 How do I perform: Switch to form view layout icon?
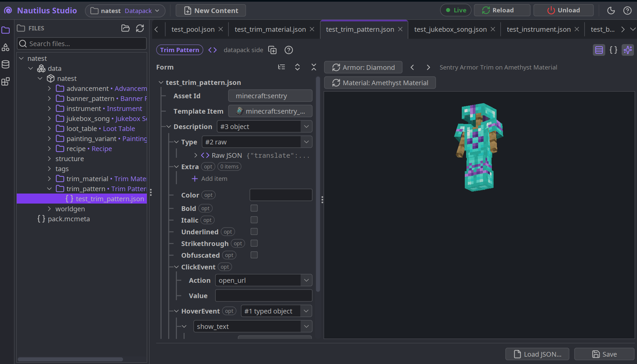[x=599, y=50]
